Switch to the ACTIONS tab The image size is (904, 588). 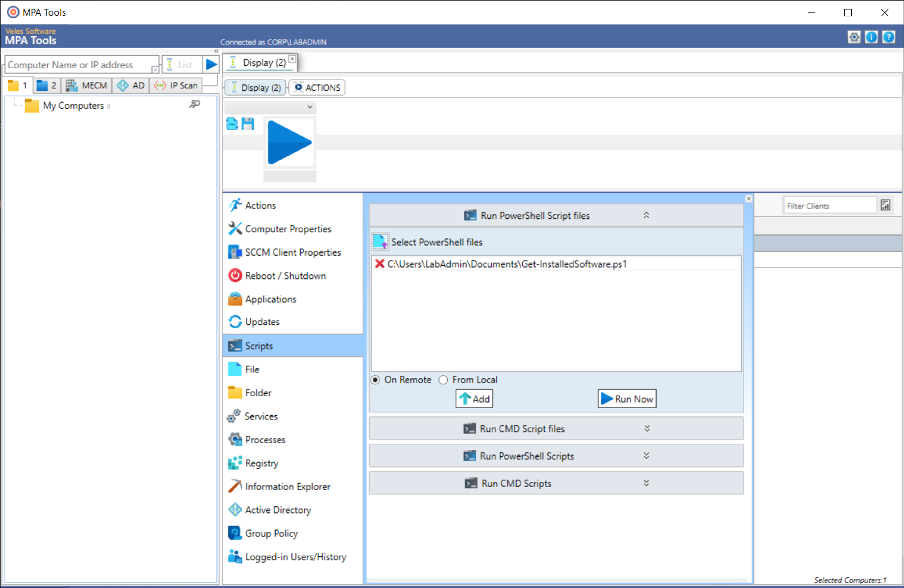point(317,88)
